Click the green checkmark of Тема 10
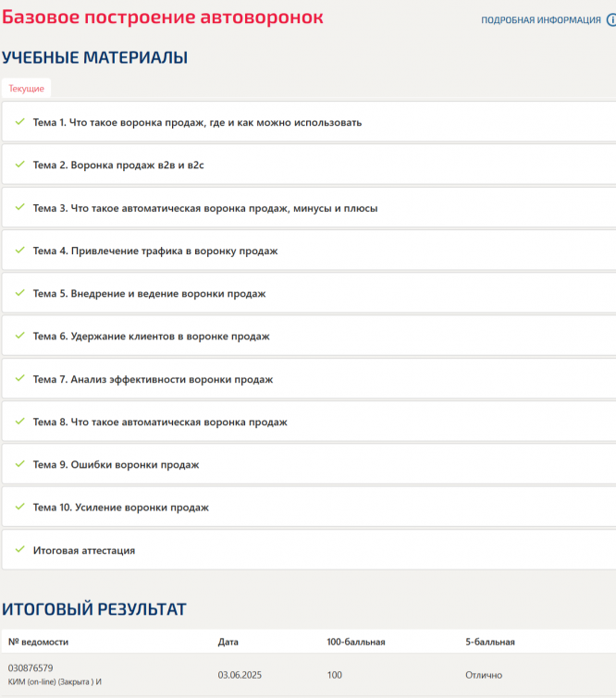616x698 pixels. pyautogui.click(x=19, y=506)
